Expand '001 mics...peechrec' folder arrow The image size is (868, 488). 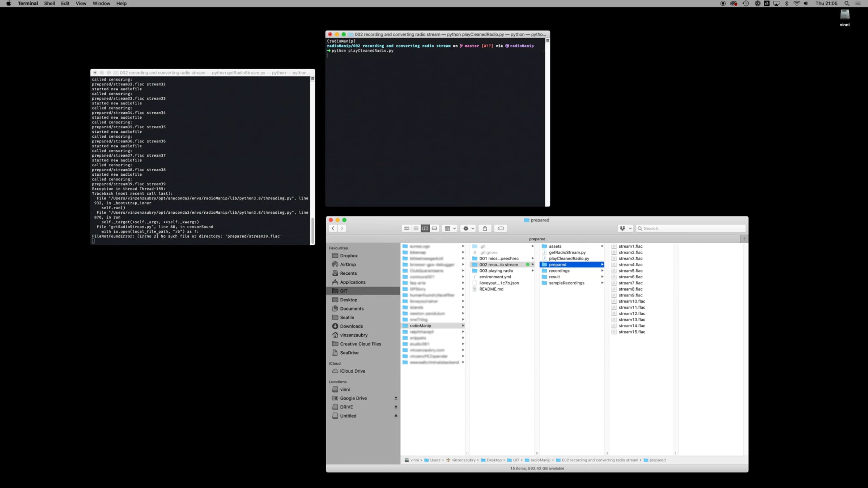click(x=532, y=258)
